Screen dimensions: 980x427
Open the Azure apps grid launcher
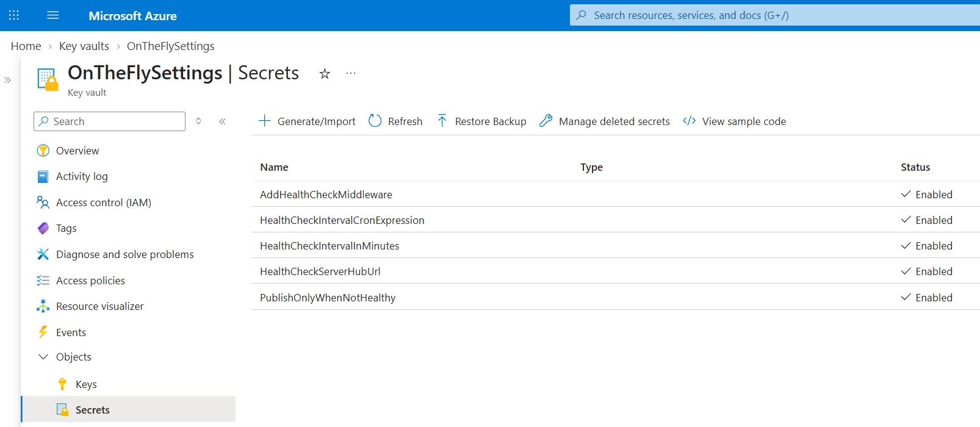14,15
